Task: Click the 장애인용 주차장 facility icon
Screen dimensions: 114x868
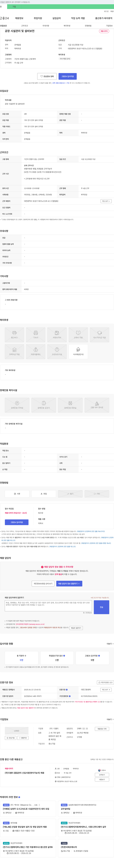Action: [x=17, y=405]
